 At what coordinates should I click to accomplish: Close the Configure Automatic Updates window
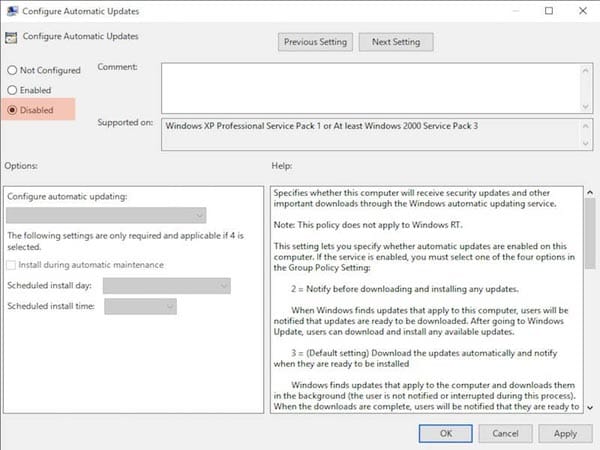tap(582, 11)
